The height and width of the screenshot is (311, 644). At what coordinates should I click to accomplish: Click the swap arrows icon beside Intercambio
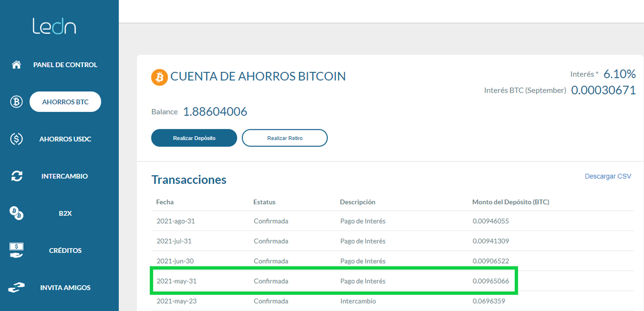(17, 176)
